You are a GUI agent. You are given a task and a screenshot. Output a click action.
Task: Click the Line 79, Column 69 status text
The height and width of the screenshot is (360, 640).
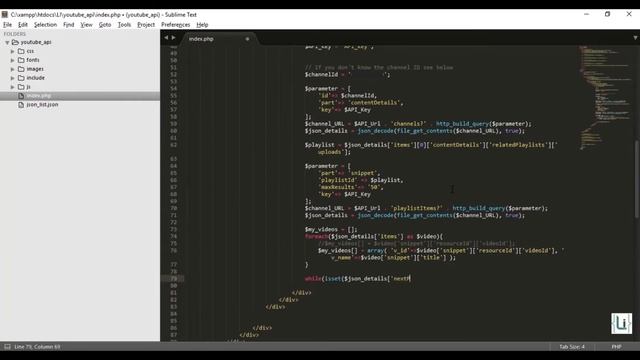[37, 347]
